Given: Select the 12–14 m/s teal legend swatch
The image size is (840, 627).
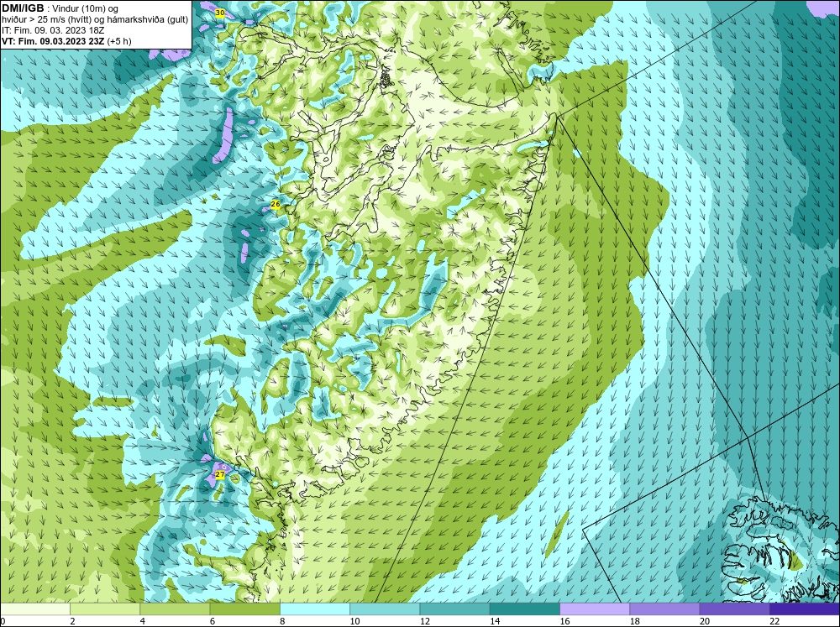Looking at the screenshot, I should coord(454,609).
